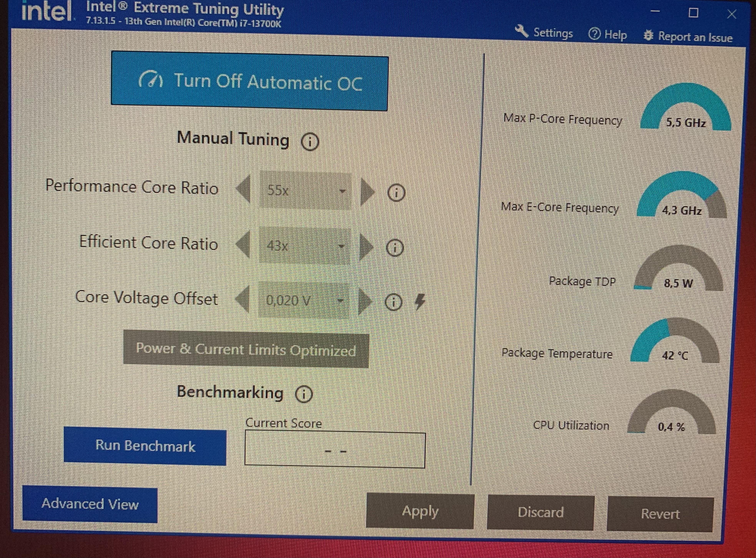Show info for Efficient Core Ratio
This screenshot has height=558, width=756.
click(x=395, y=248)
